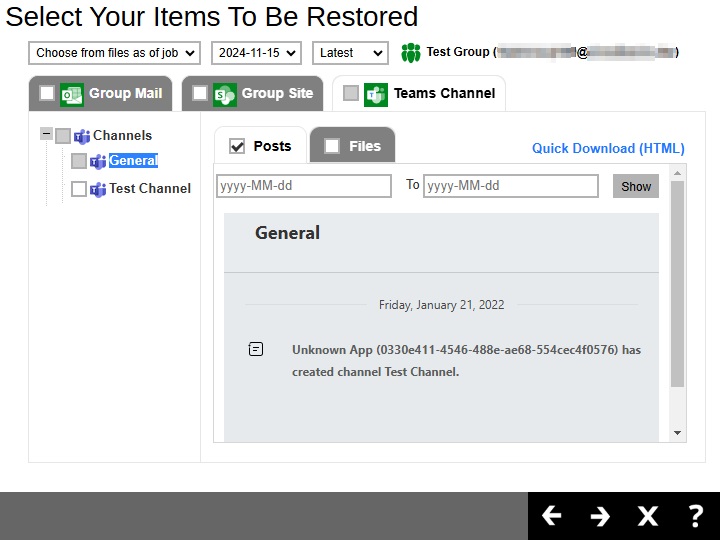Click the message icon next to Unknown App post
720x540 pixels.
click(256, 349)
